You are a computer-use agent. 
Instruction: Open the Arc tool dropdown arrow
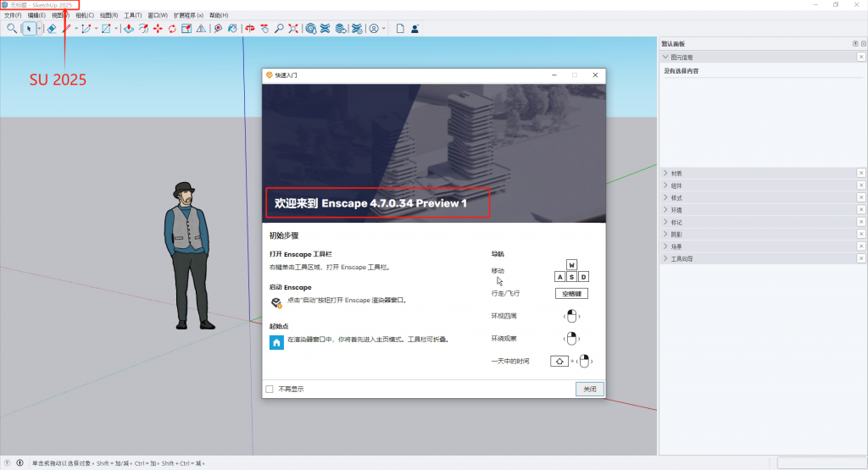coord(96,28)
